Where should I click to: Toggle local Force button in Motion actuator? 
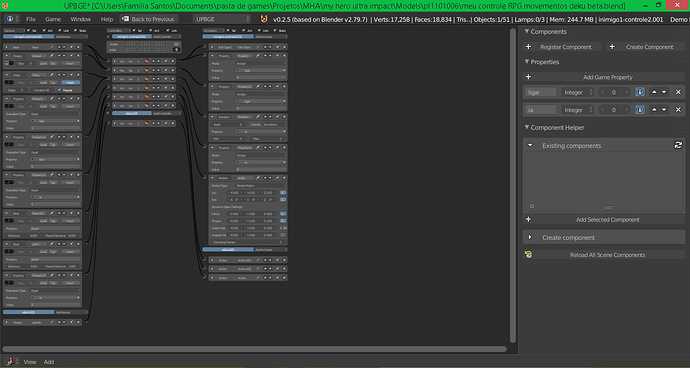coord(283,213)
